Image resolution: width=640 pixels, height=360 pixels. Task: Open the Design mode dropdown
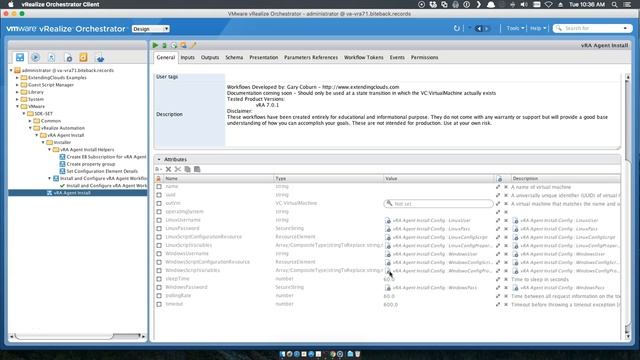[x=150, y=29]
